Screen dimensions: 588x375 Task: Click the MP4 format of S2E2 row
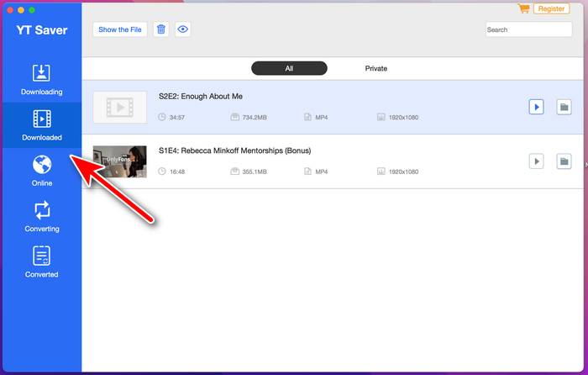click(x=322, y=118)
